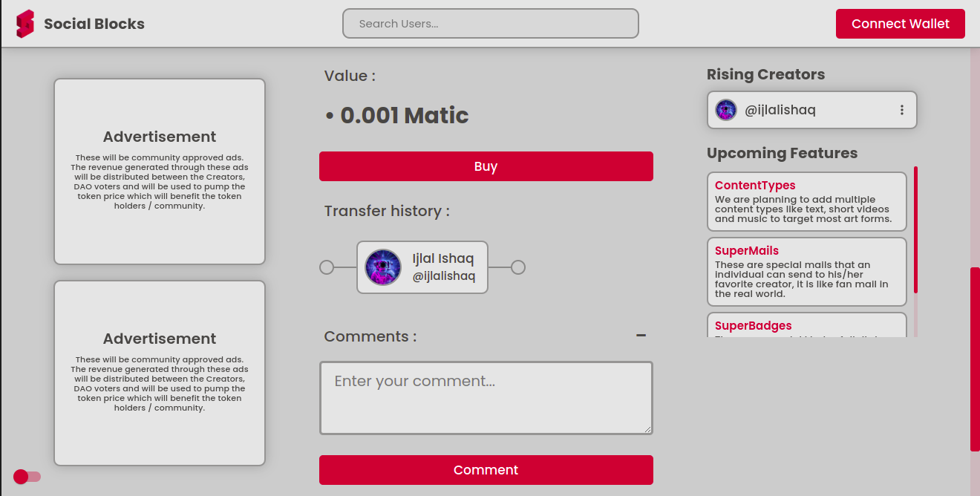Focus the Search Users field
This screenshot has width=980, height=496.
click(x=490, y=24)
